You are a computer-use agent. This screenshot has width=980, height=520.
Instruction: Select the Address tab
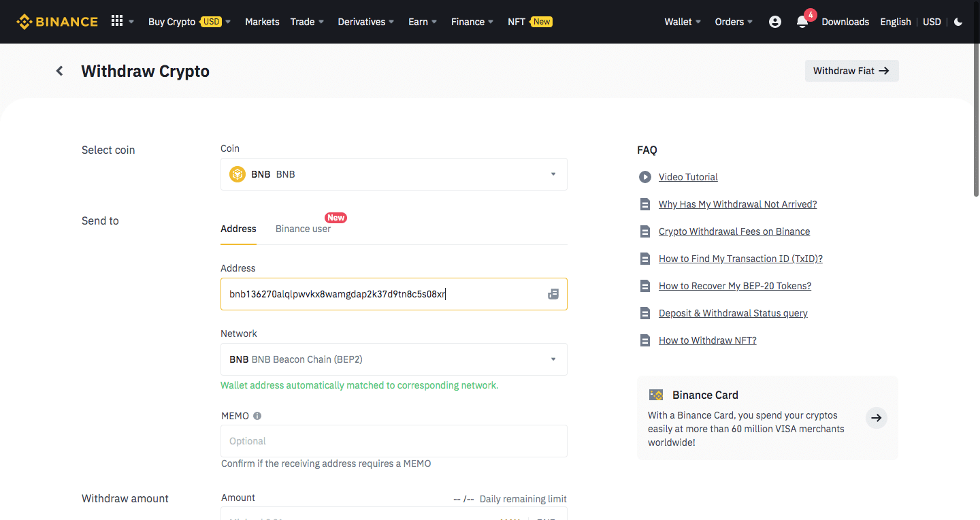coord(238,229)
